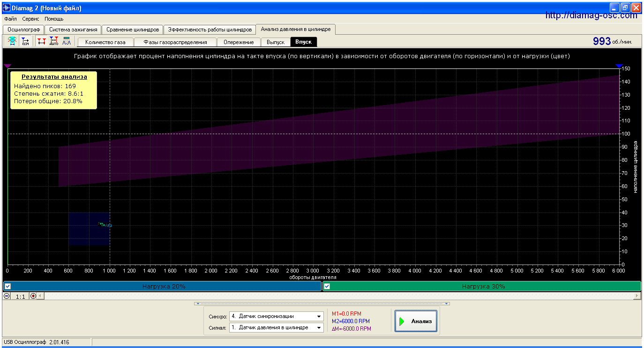
Task: Click the обороты двигателя axis label
Action: (313, 277)
